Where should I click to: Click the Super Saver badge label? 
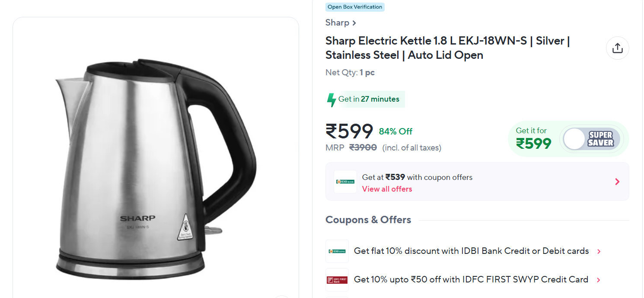point(601,139)
